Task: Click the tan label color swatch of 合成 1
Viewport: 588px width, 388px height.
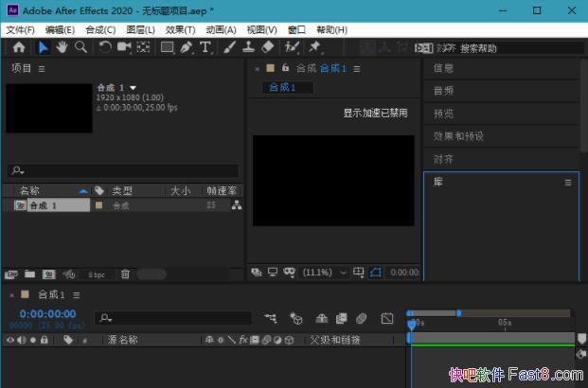Action: (x=99, y=204)
